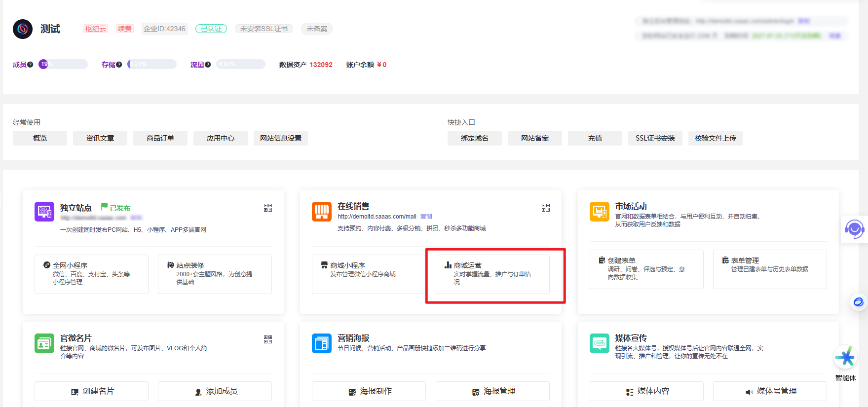The height and width of the screenshot is (407, 868).
Task: Click the 存储 usage progress bar
Action: pyautogui.click(x=152, y=64)
